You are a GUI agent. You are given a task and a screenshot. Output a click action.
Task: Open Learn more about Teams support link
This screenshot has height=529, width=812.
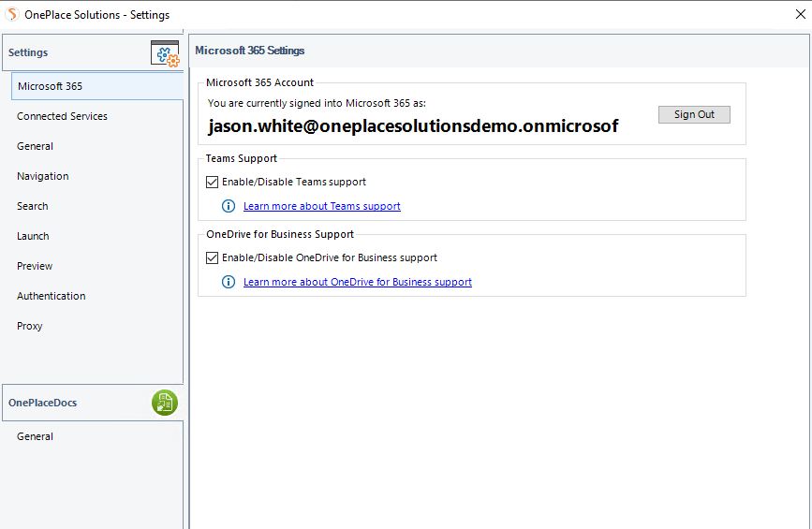pos(321,206)
